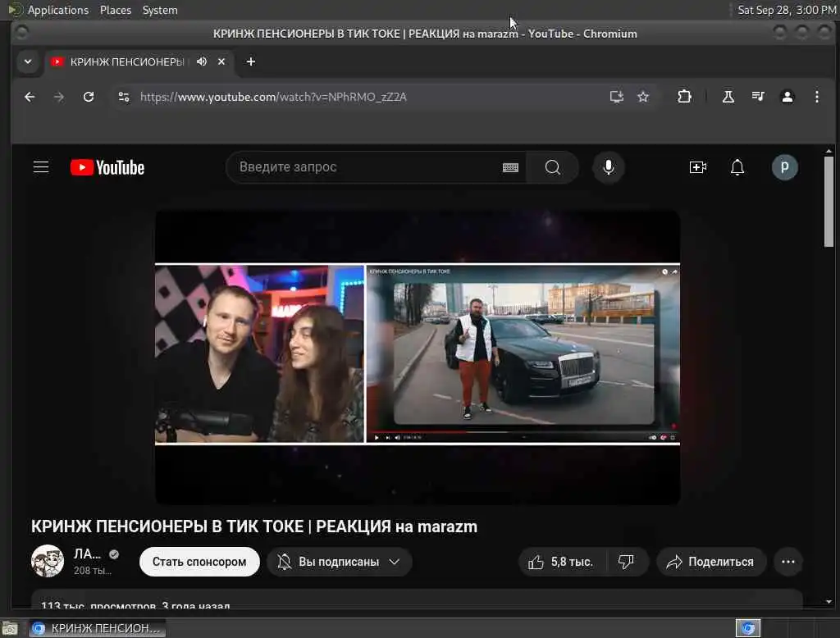Image resolution: width=840 pixels, height=638 pixels.
Task: Click the workspace switcher icon in bottom panel
Action: pyautogui.click(x=748, y=628)
